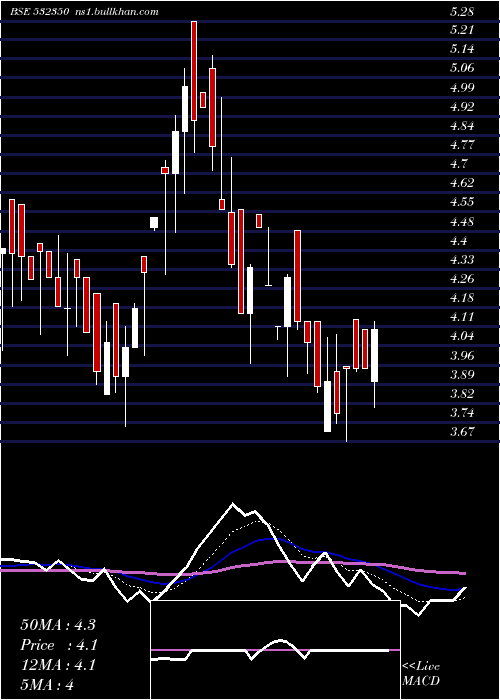Select the 4.33 price axis label
Screen dimensions: 500x700
[462, 260]
